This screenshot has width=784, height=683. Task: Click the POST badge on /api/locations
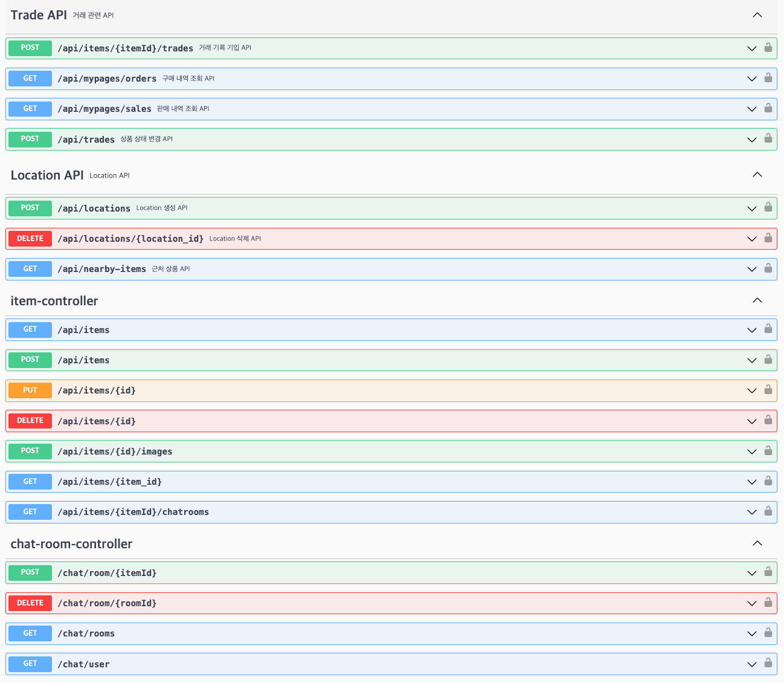click(30, 208)
